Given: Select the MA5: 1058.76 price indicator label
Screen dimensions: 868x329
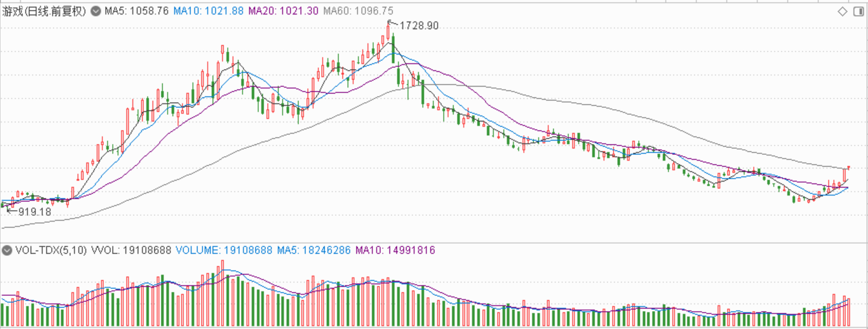Looking at the screenshot, I should pos(136,11).
